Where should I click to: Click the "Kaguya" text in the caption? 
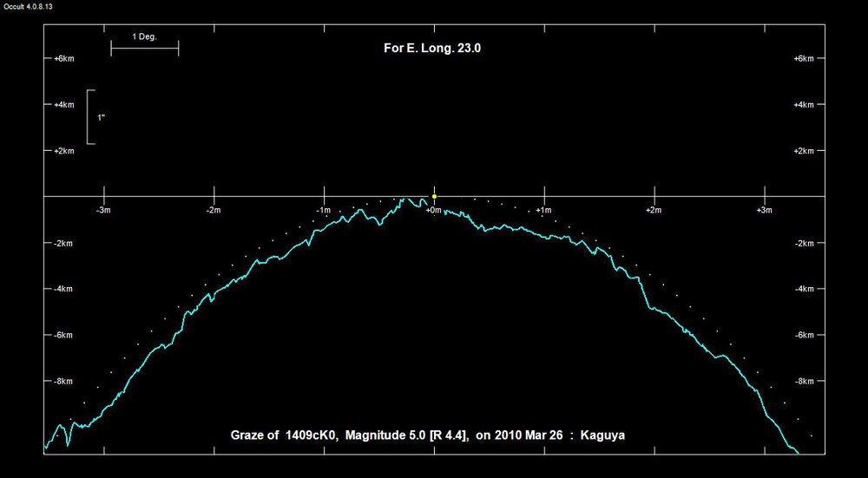(607, 435)
